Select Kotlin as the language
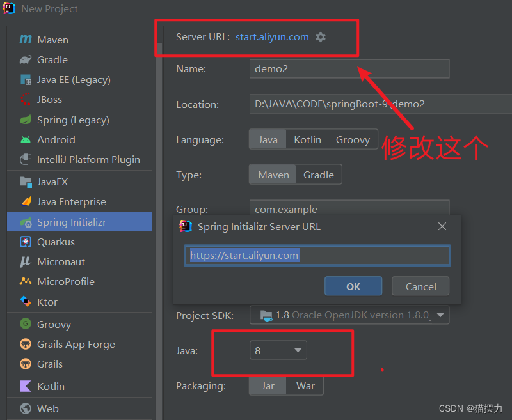 (307, 139)
